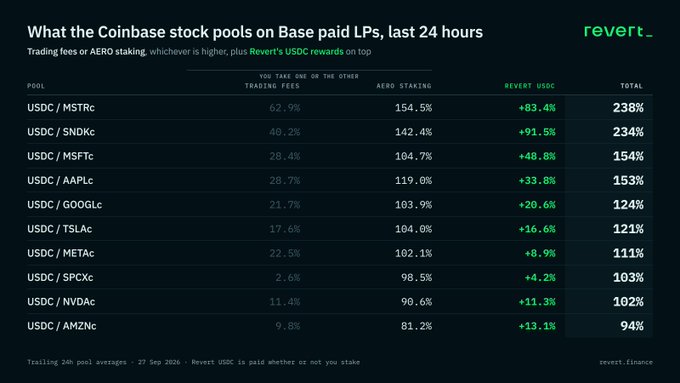Click 'YOU TAKE ONE OR THE OTHER' label
The width and height of the screenshot is (680, 383).
tap(309, 76)
